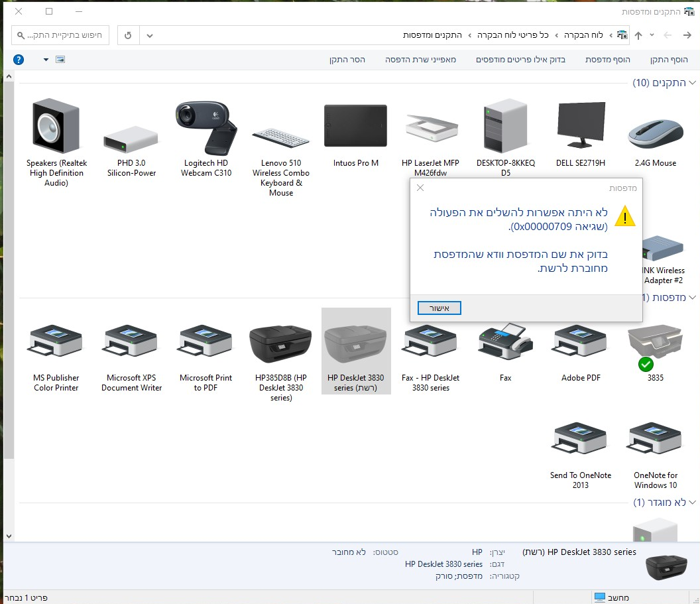Click כל פריטי לוח הבקרה breadcrumb segment

pyautogui.click(x=513, y=35)
